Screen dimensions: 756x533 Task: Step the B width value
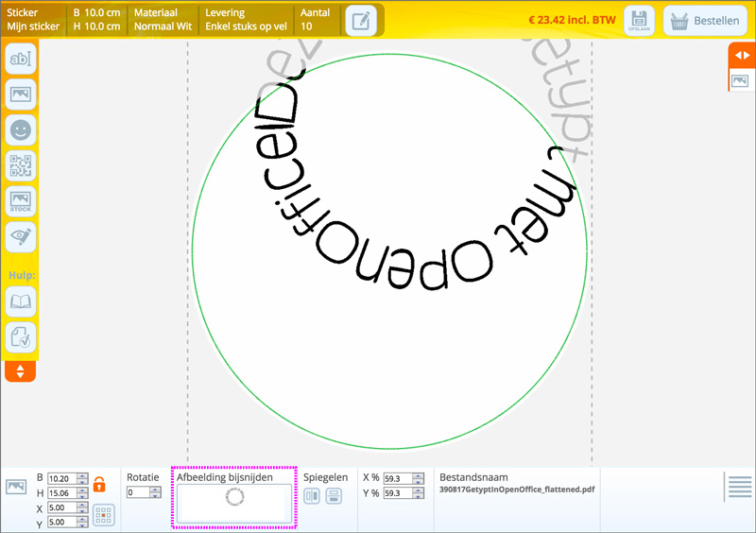(82, 478)
